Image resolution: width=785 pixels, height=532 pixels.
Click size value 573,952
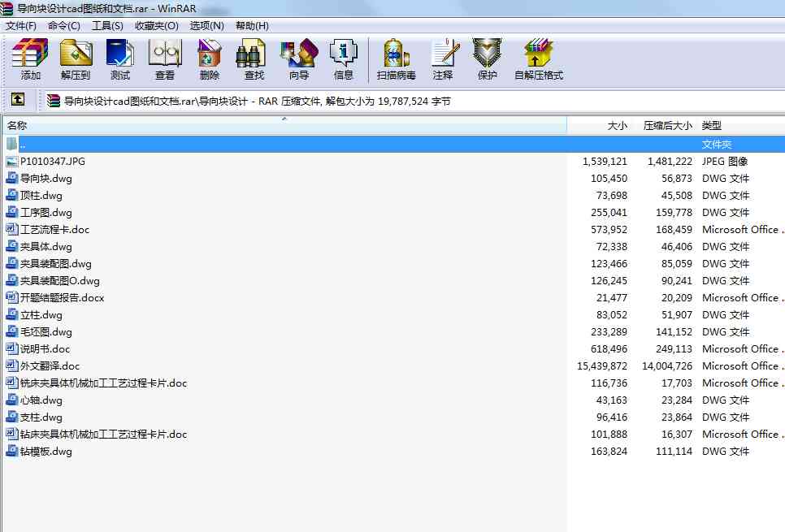(x=609, y=230)
